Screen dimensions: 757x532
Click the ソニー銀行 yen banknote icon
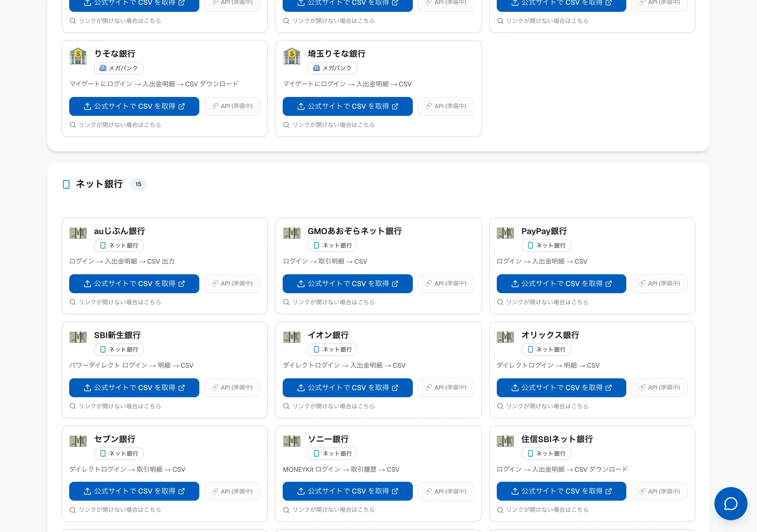coord(292,441)
